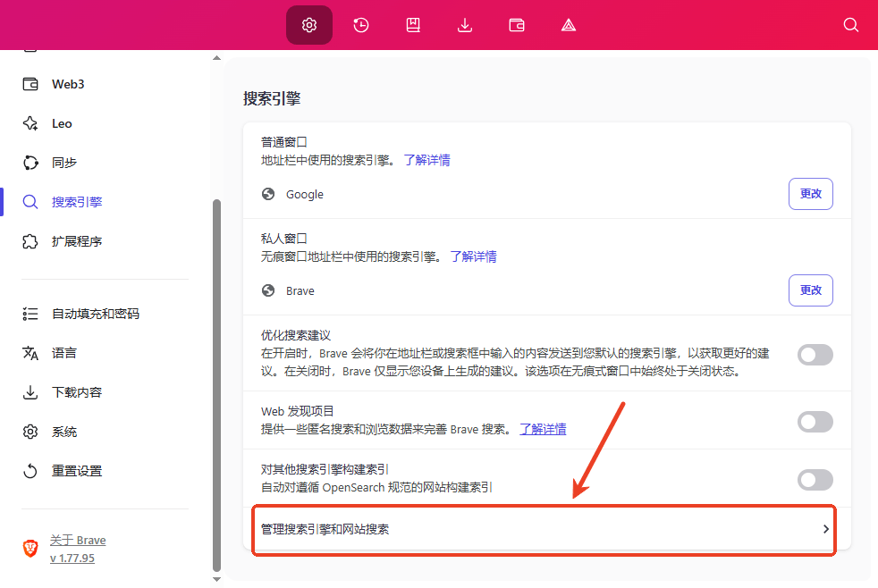
Task: Open 了解详情 link for Web 发现项目
Action: pyautogui.click(x=543, y=429)
